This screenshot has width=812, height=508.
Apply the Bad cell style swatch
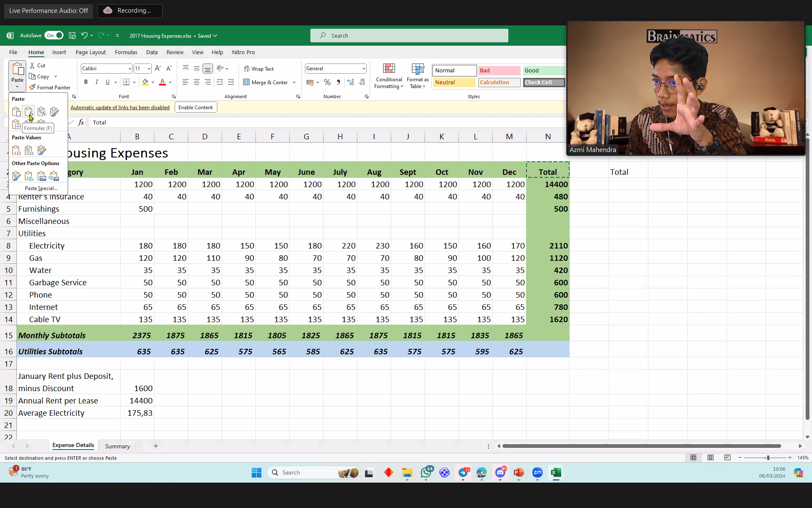499,71
